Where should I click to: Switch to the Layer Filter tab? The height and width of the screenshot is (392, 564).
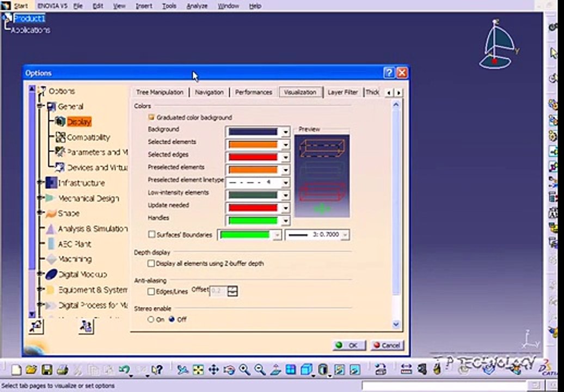tap(343, 93)
